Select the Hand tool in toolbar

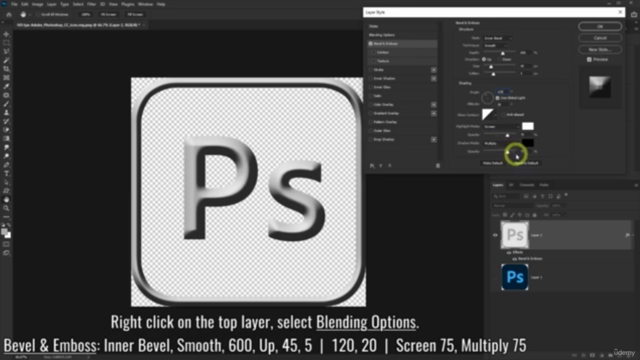[6, 200]
